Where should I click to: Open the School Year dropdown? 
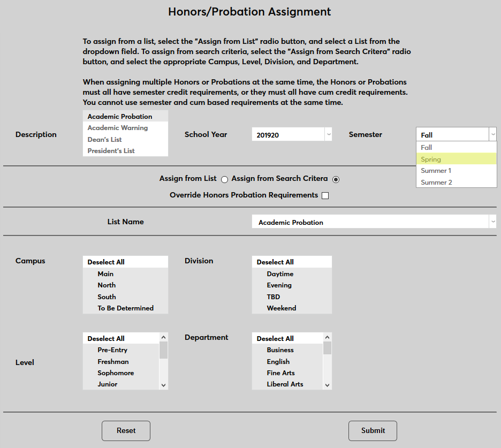(x=328, y=134)
